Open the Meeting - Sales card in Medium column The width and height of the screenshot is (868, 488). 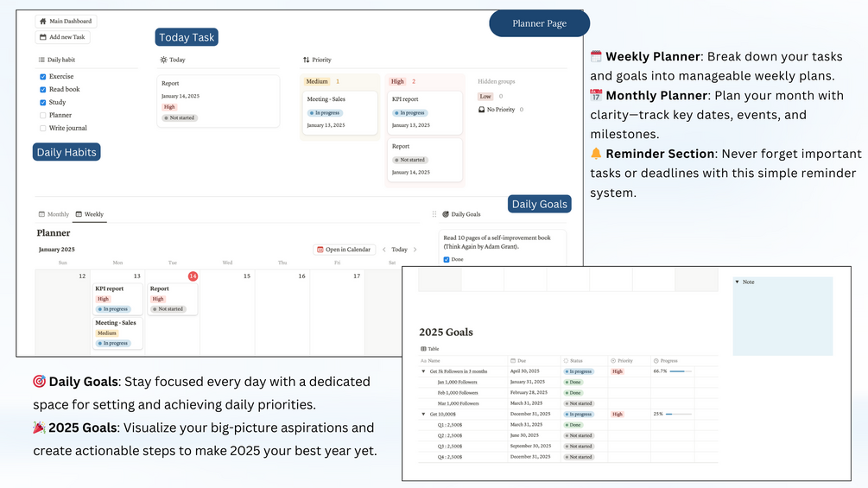click(339, 113)
